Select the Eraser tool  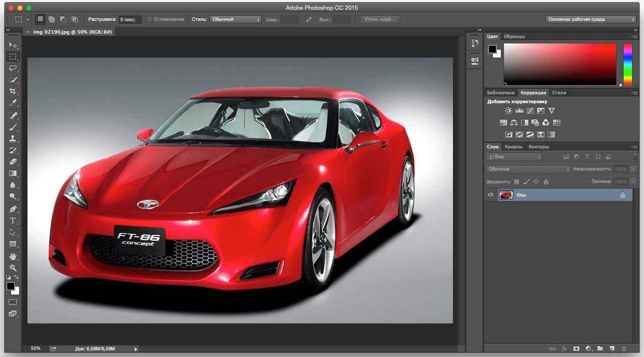click(x=13, y=162)
